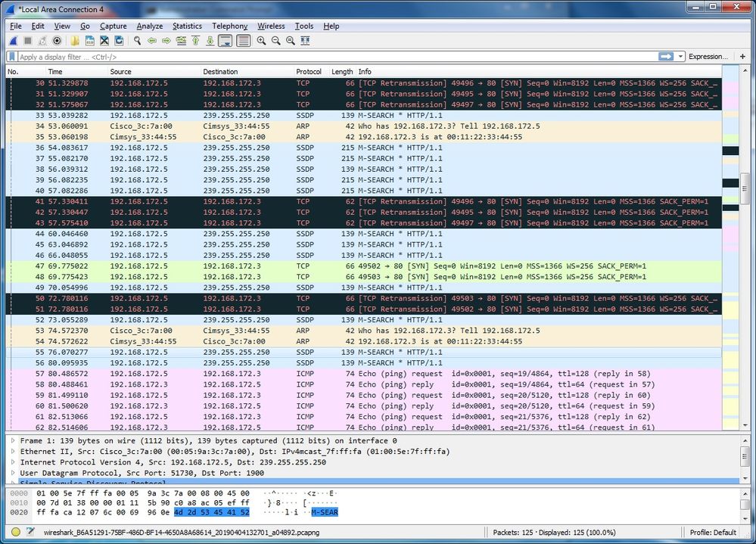756x544 pixels.
Task: Start capturing packets with shark fin icon
Action: (14, 41)
